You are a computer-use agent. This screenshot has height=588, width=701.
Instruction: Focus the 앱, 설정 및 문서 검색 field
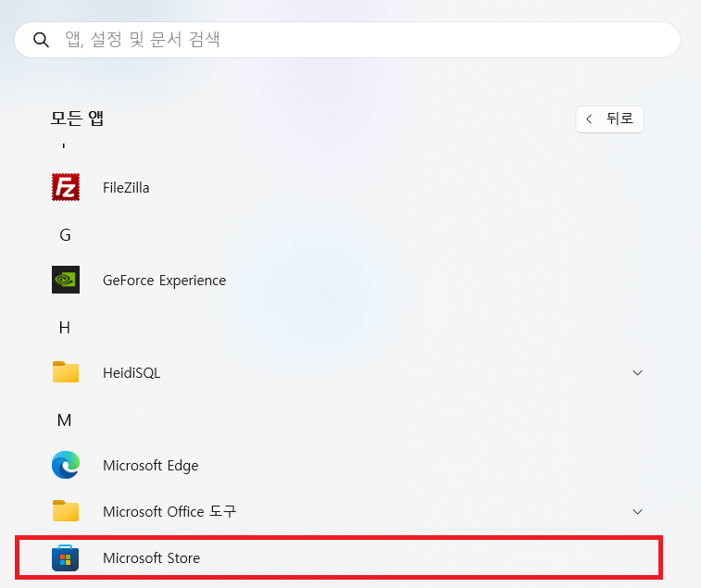coord(347,40)
